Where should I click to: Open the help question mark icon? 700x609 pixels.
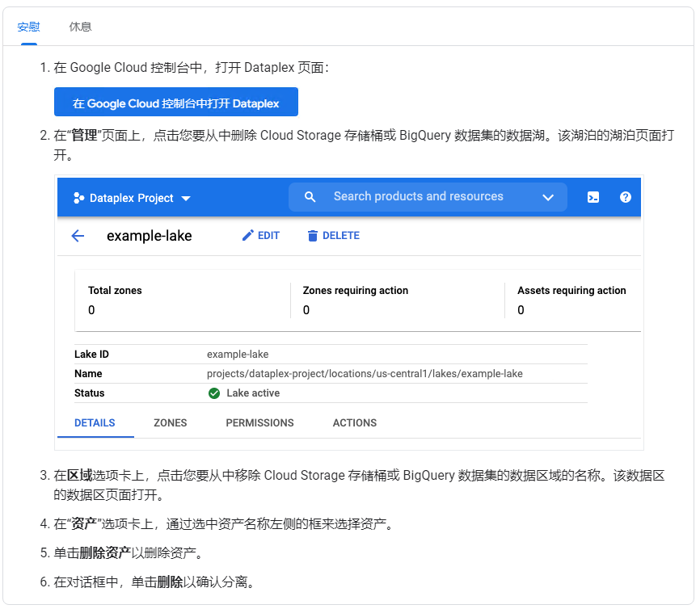[625, 197]
